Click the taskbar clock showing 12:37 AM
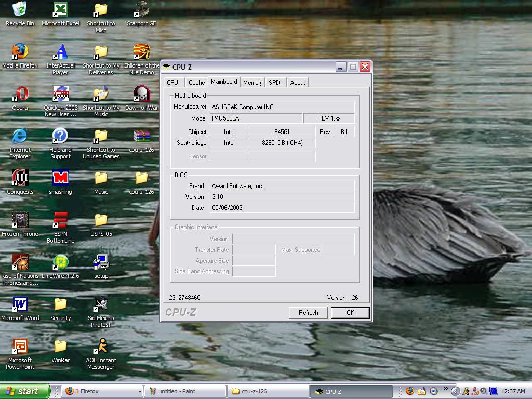Viewport: 532px width, 399px height. point(513,391)
